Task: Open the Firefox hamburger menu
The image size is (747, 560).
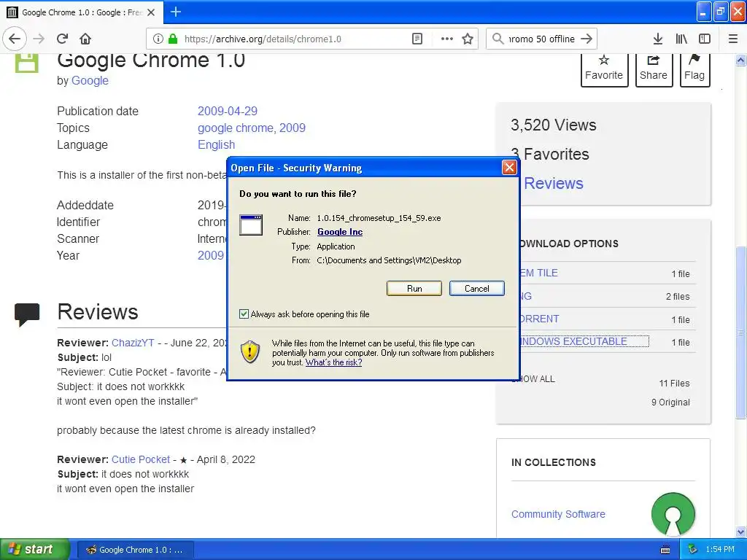Action: point(733,39)
